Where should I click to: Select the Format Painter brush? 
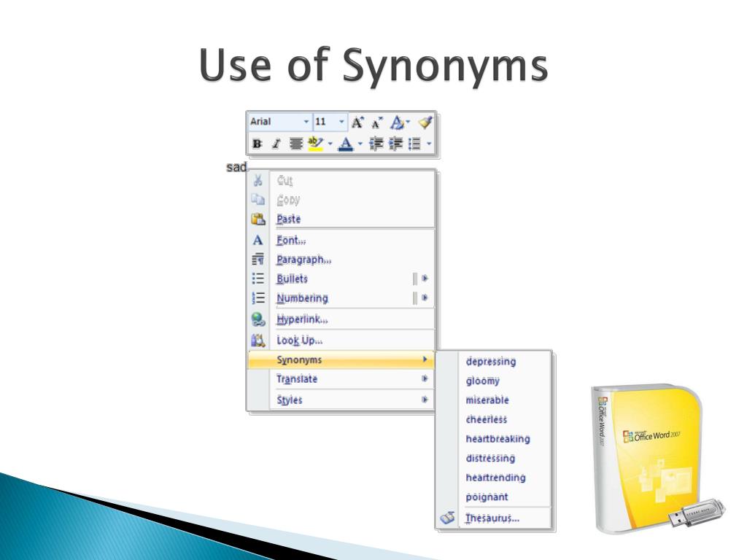[425, 122]
